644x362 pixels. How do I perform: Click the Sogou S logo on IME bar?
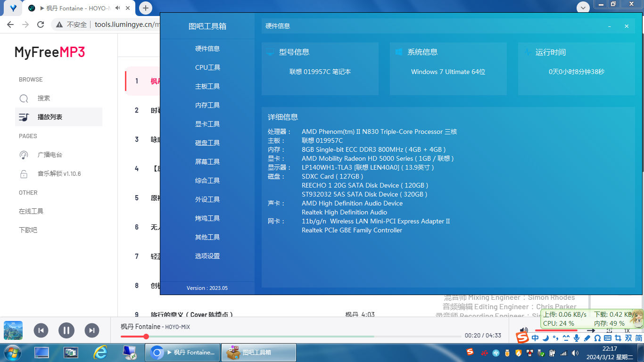[522, 338]
